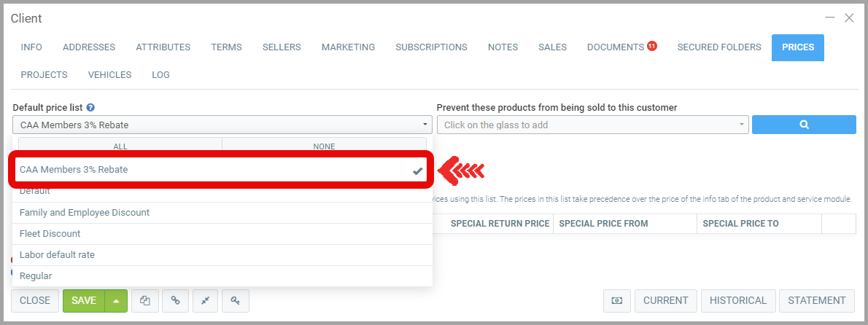Open the Secured Folders tab
The height and width of the screenshot is (325, 868).
tap(718, 47)
